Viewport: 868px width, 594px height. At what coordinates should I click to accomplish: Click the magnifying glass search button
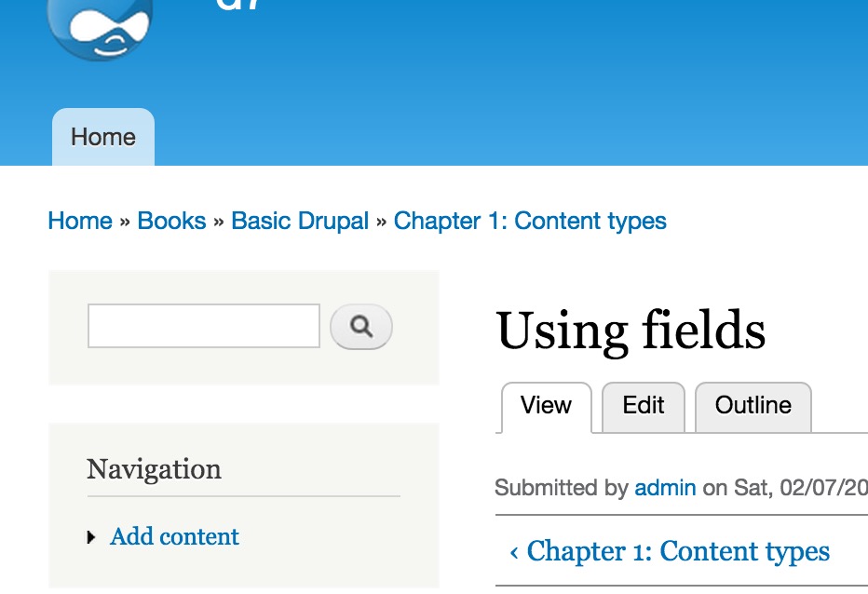coord(361,326)
